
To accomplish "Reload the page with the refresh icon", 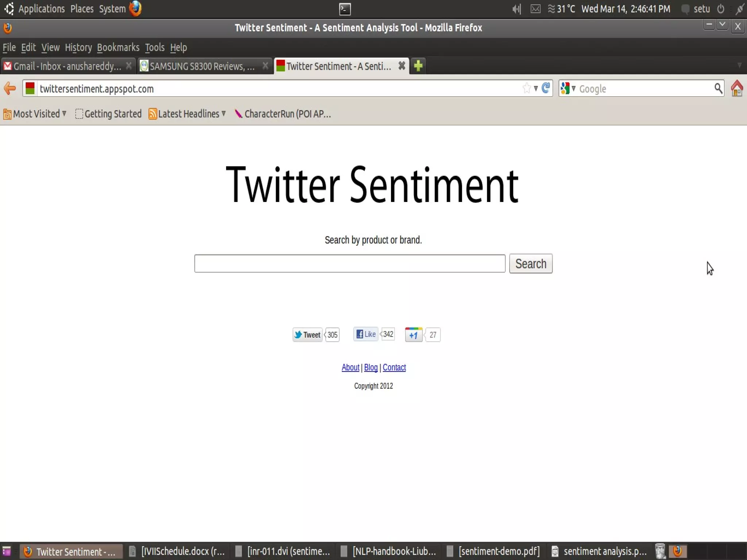I will (546, 88).
